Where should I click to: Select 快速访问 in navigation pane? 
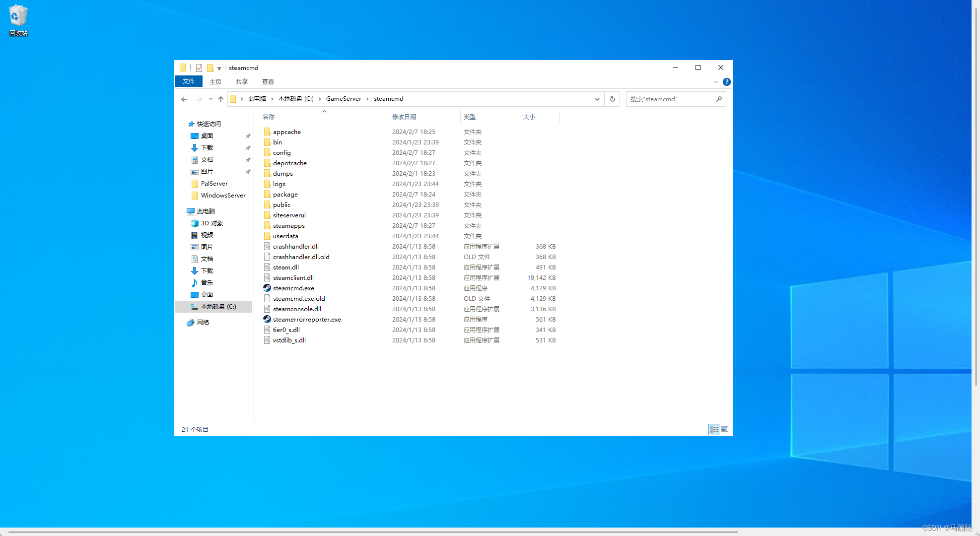click(x=209, y=124)
